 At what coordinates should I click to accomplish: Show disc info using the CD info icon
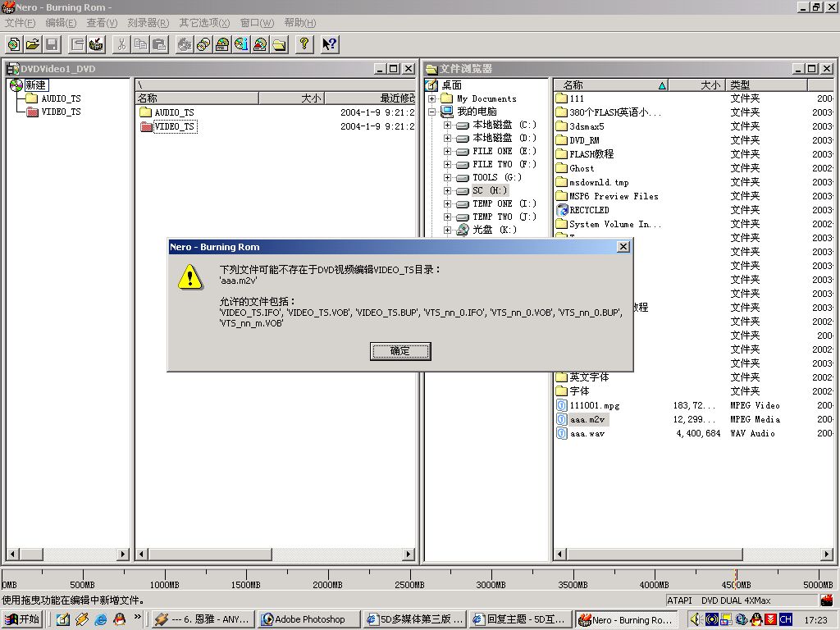click(x=242, y=44)
